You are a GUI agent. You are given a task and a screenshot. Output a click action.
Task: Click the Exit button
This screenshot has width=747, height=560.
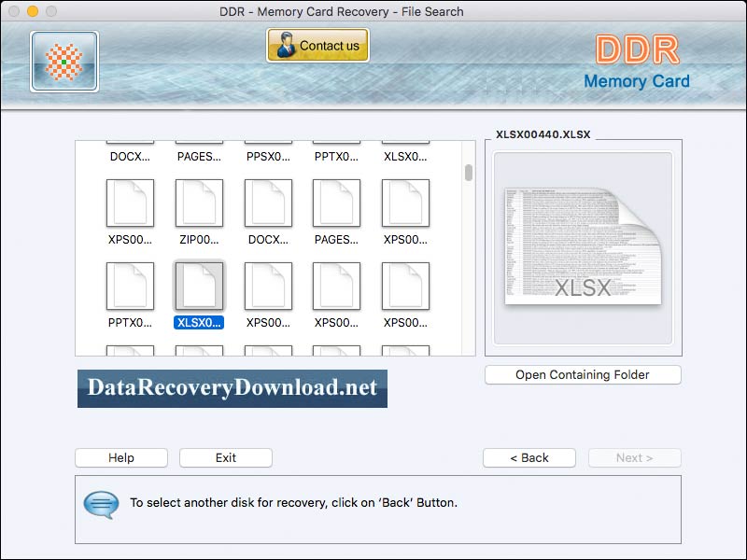point(226,457)
